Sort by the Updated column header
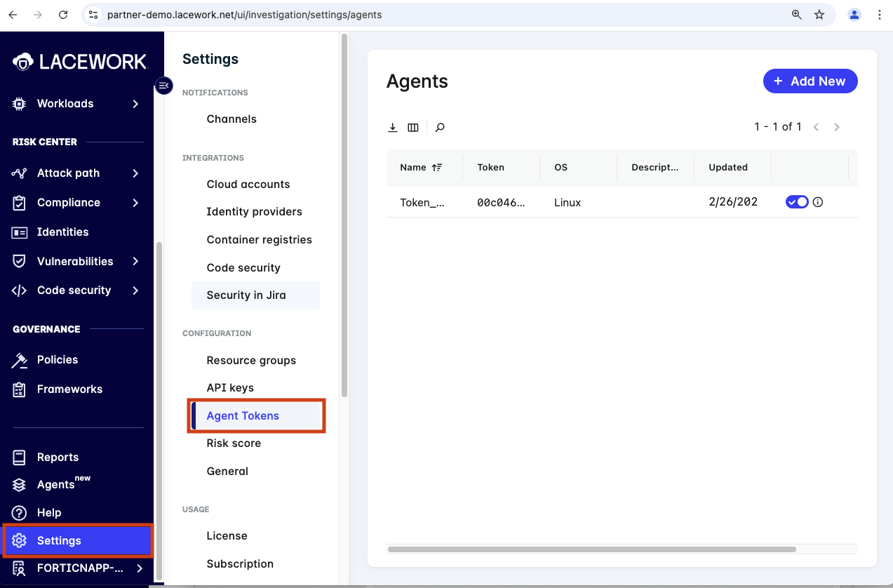This screenshot has width=893, height=588. click(728, 167)
